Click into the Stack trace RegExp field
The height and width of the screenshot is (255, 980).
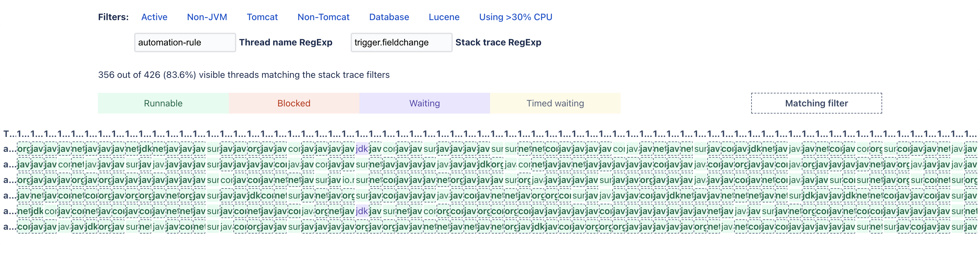pyautogui.click(x=401, y=42)
